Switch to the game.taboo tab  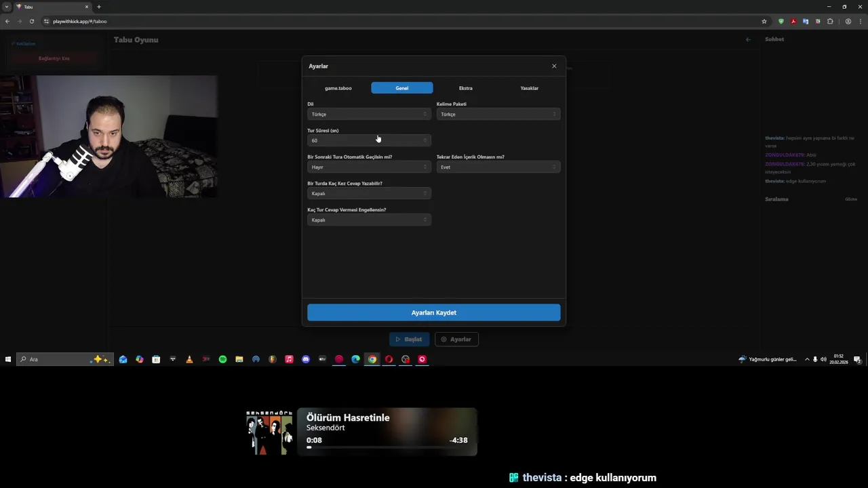(338, 88)
